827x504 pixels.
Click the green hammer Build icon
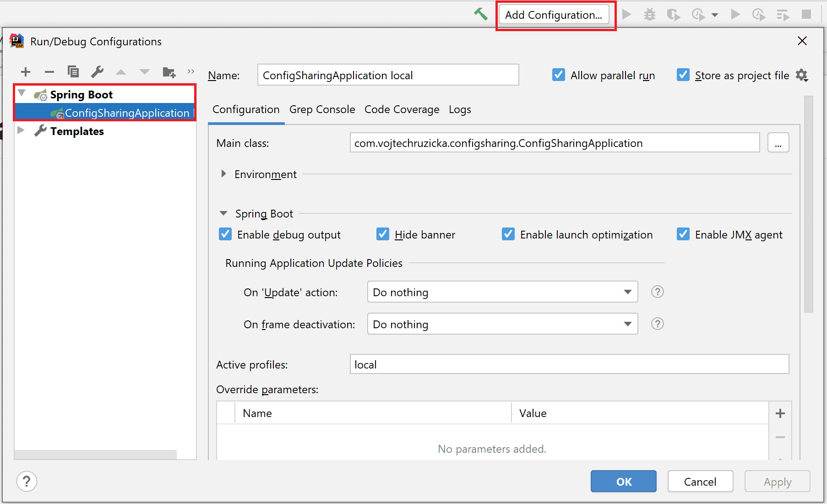[480, 14]
